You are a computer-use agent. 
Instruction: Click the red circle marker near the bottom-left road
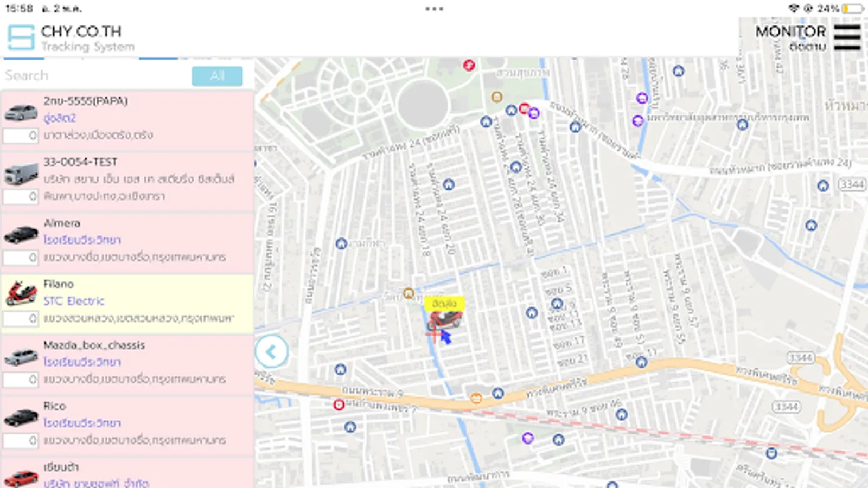pyautogui.click(x=339, y=404)
